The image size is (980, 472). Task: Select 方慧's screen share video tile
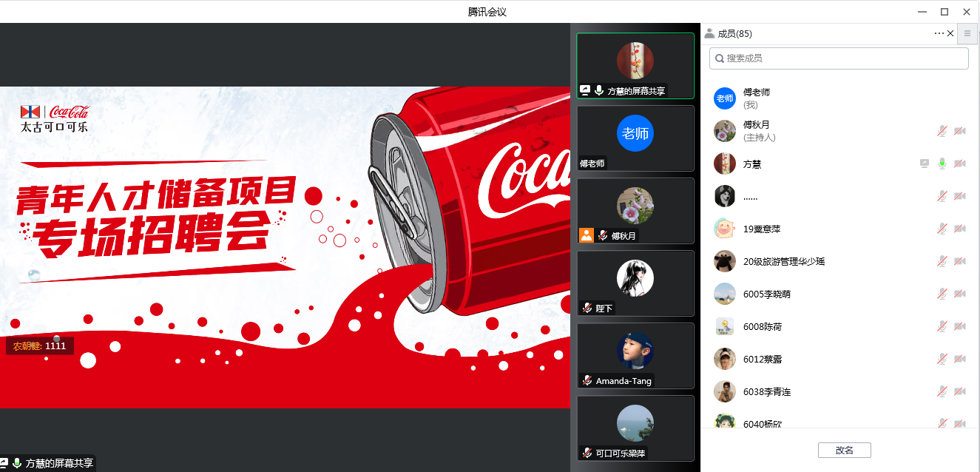click(635, 65)
